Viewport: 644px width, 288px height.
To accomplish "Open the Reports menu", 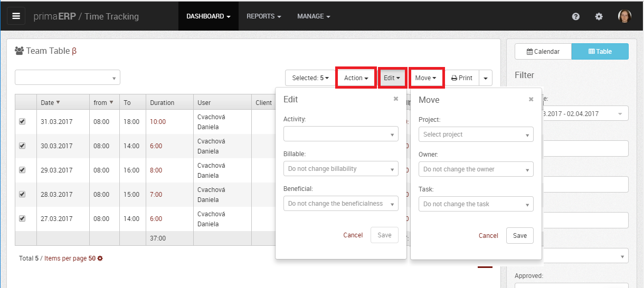I will point(263,16).
